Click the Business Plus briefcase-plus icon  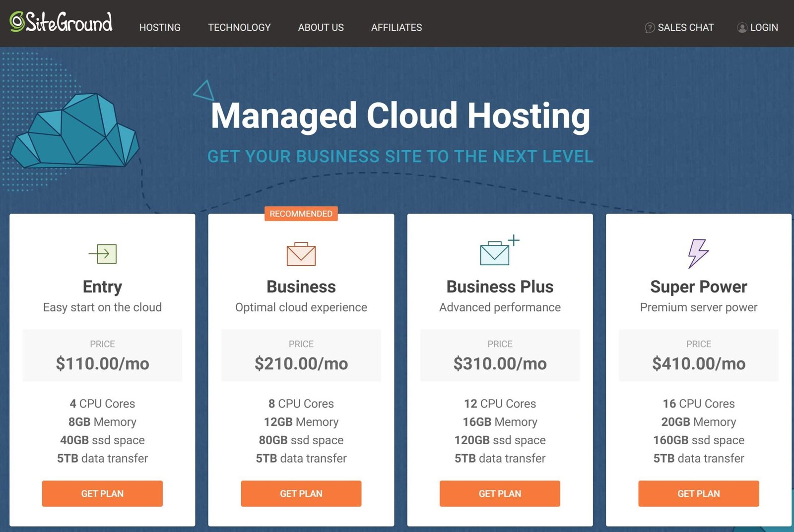500,250
